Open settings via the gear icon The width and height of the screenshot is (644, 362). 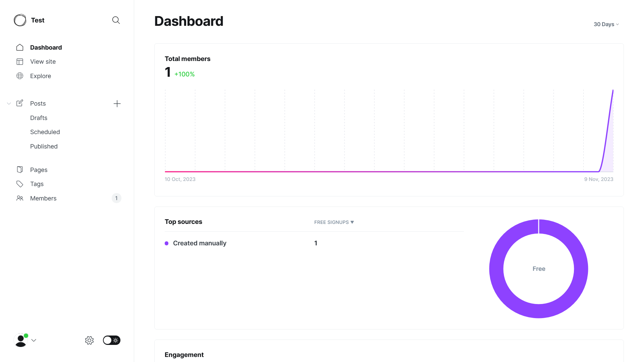(x=89, y=340)
